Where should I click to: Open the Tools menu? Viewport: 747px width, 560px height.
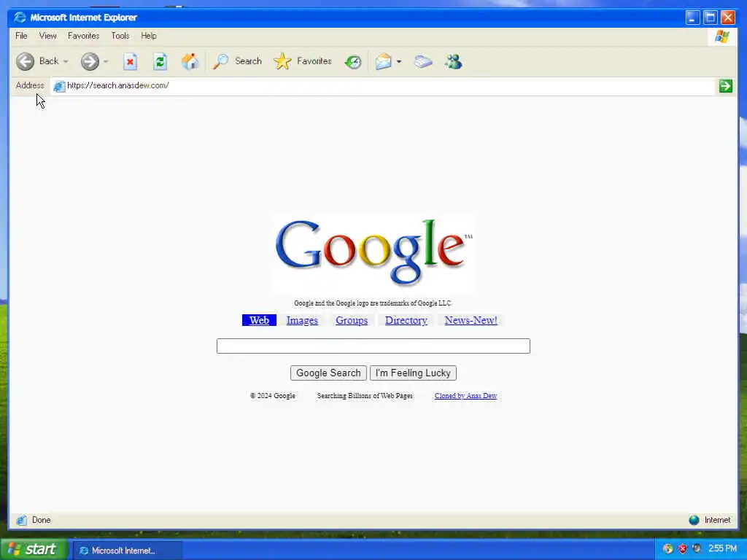tap(120, 36)
